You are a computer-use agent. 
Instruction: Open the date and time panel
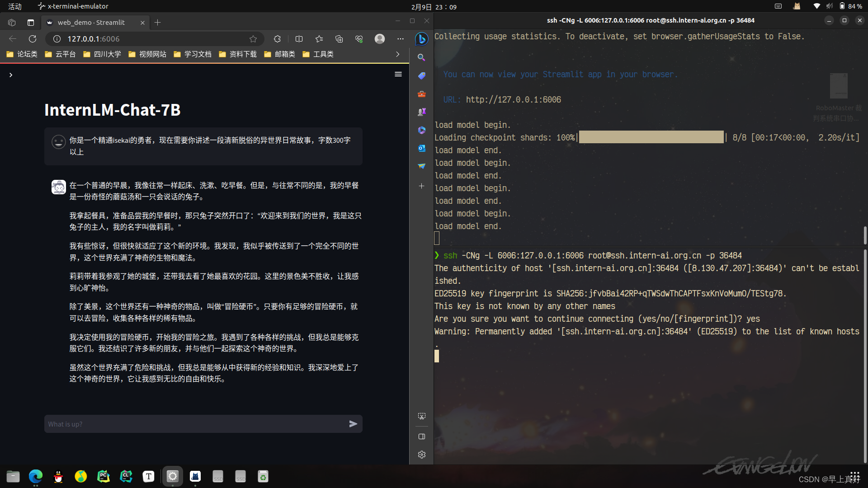click(434, 7)
